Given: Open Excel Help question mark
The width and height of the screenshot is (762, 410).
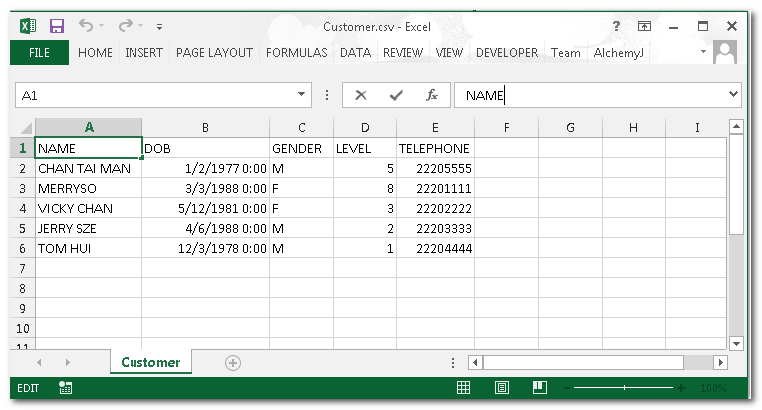Looking at the screenshot, I should (616, 26).
